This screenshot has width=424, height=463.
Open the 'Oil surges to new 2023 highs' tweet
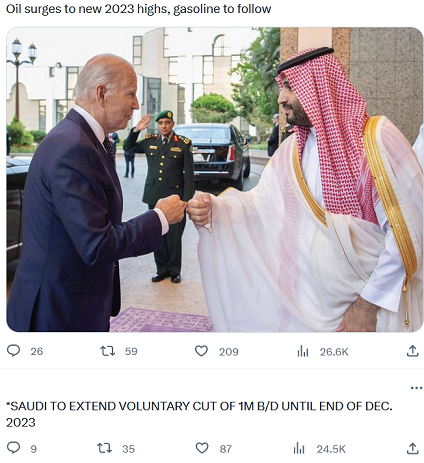coord(138,9)
